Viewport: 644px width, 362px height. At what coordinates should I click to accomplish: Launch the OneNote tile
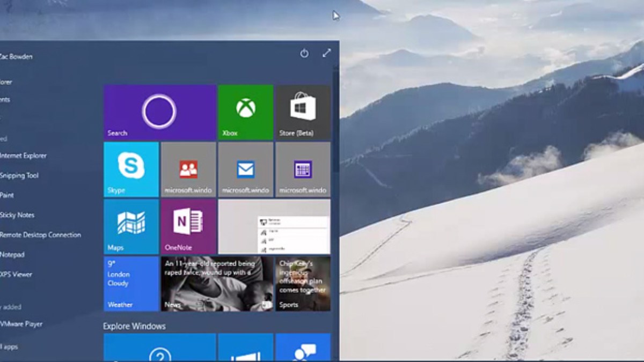click(x=188, y=226)
